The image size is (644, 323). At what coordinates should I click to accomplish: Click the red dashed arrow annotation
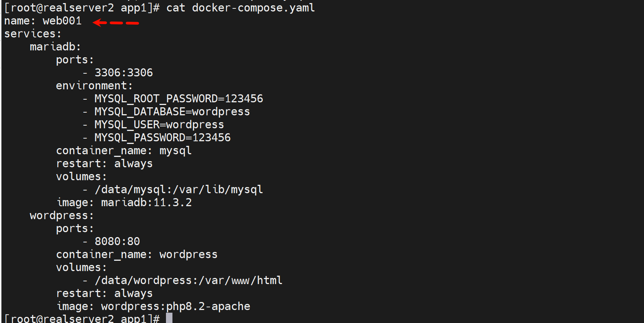click(x=116, y=23)
